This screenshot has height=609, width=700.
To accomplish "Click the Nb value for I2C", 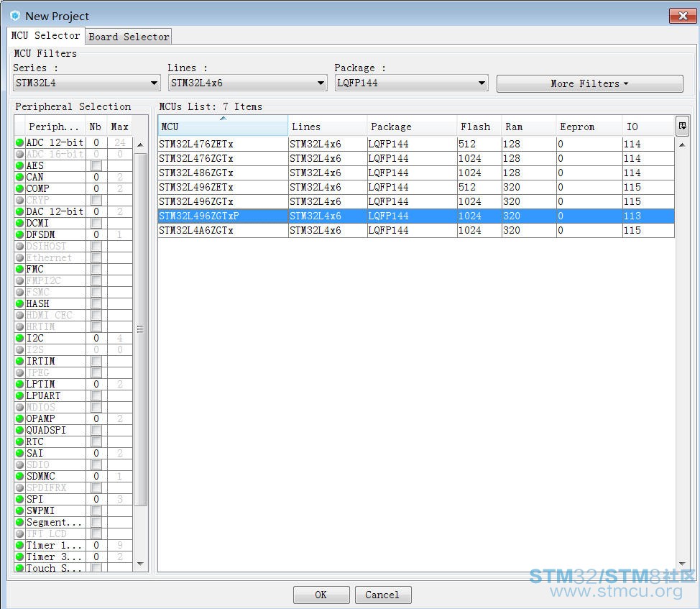I will point(96,339).
